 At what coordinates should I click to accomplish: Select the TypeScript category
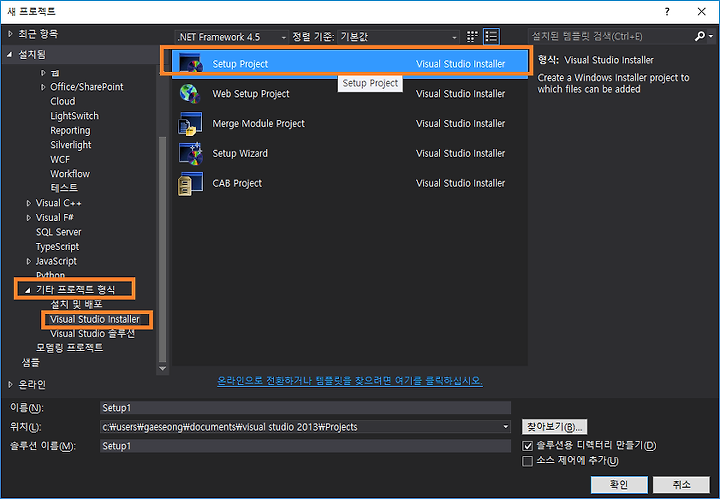click(57, 247)
